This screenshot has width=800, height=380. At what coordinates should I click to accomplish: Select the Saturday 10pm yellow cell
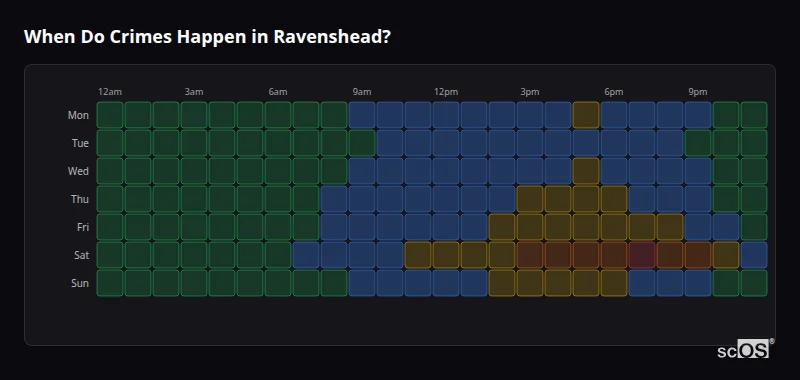(726, 255)
